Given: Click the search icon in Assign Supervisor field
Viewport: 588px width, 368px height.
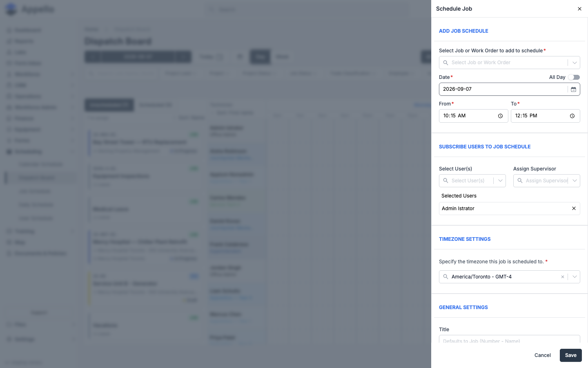Looking at the screenshot, I should point(520,181).
